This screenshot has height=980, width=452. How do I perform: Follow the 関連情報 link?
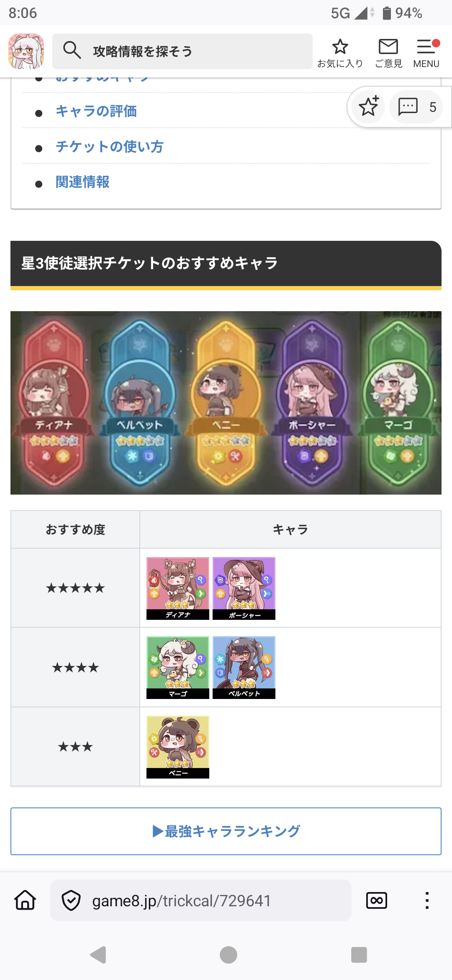(82, 182)
